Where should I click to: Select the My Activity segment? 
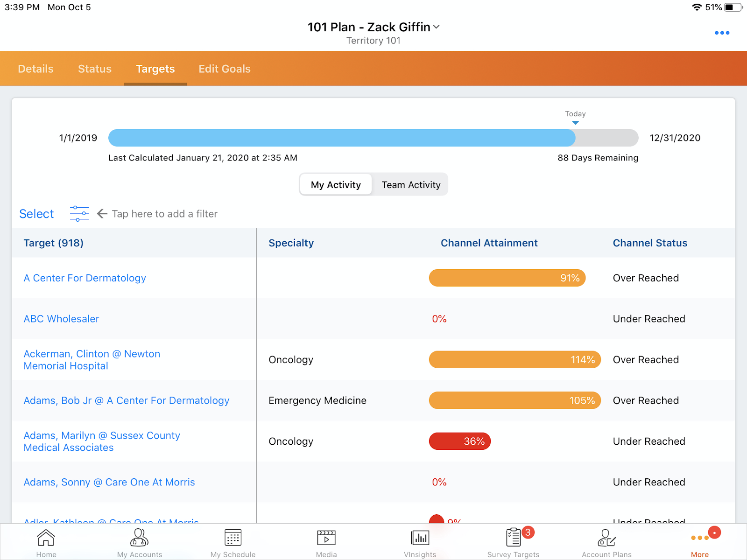tap(336, 185)
